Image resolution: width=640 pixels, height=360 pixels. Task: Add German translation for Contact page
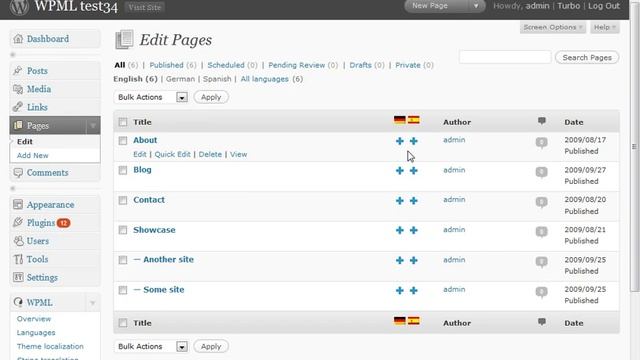tap(400, 201)
